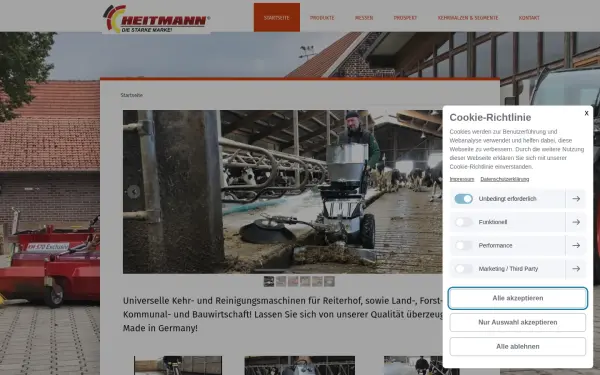Click Alle akzeptieren button
Viewport: 600px width, 375px height.
(x=517, y=298)
